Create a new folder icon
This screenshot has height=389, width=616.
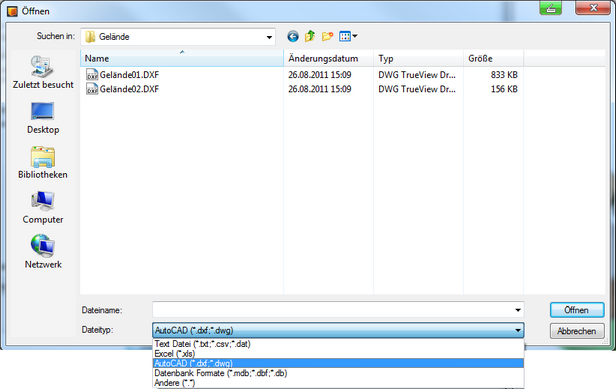point(327,37)
